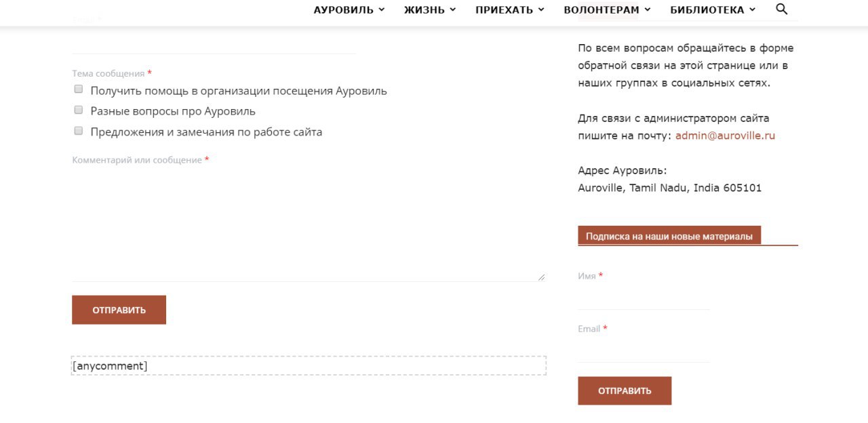Enable 'Предложения и замечания по работе сайта' option
This screenshot has height=423, width=868.
pos(79,131)
